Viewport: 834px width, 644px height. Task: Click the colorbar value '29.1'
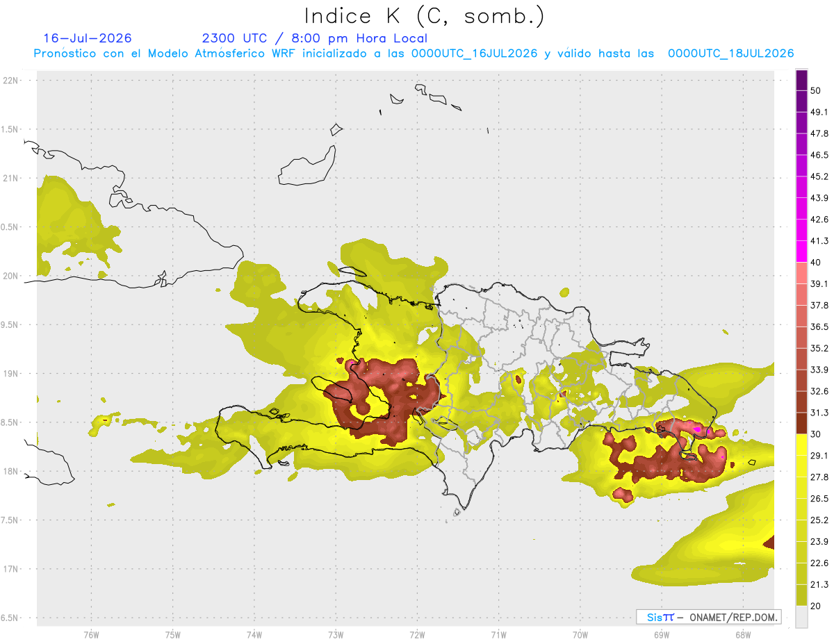[x=819, y=456]
